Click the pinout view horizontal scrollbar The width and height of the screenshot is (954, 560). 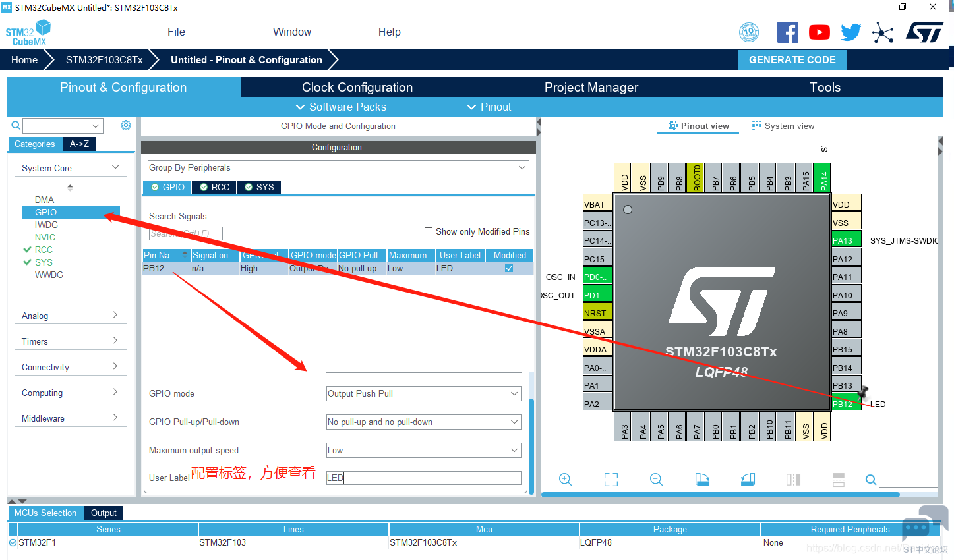pos(721,495)
